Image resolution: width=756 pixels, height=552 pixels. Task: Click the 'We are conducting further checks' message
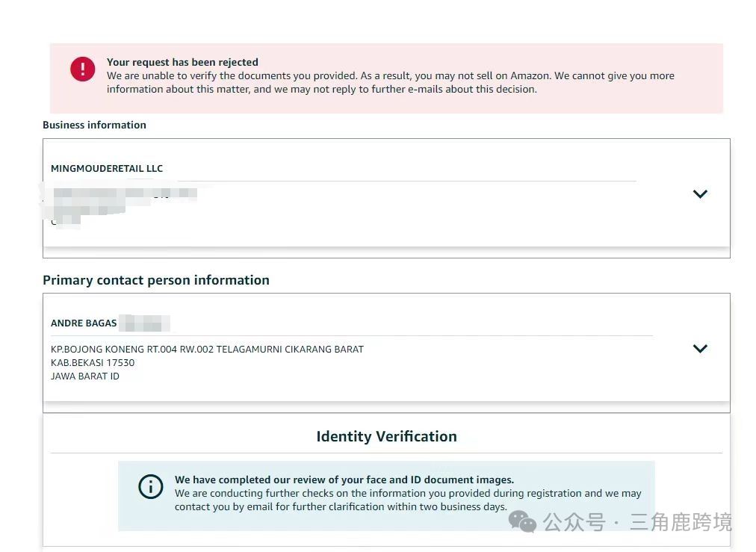408,500
